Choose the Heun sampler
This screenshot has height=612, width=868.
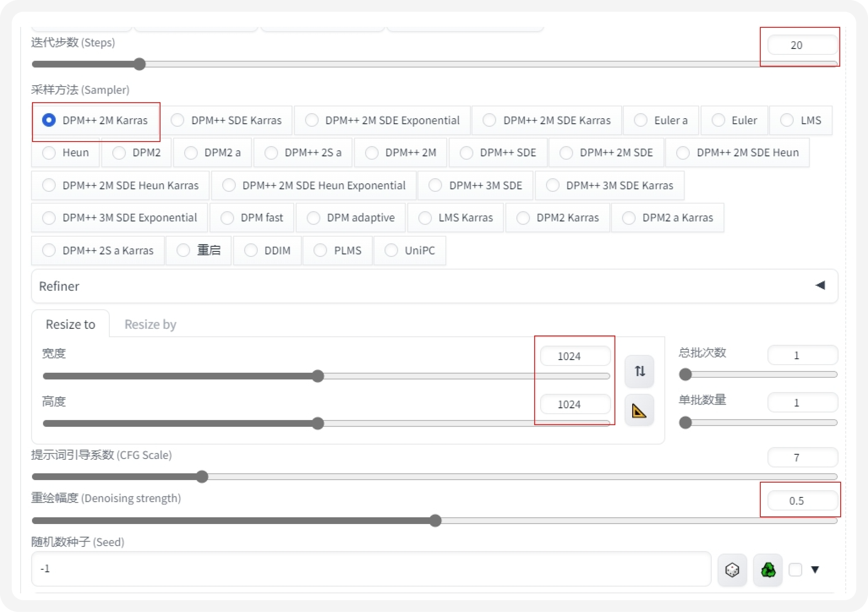pos(65,153)
